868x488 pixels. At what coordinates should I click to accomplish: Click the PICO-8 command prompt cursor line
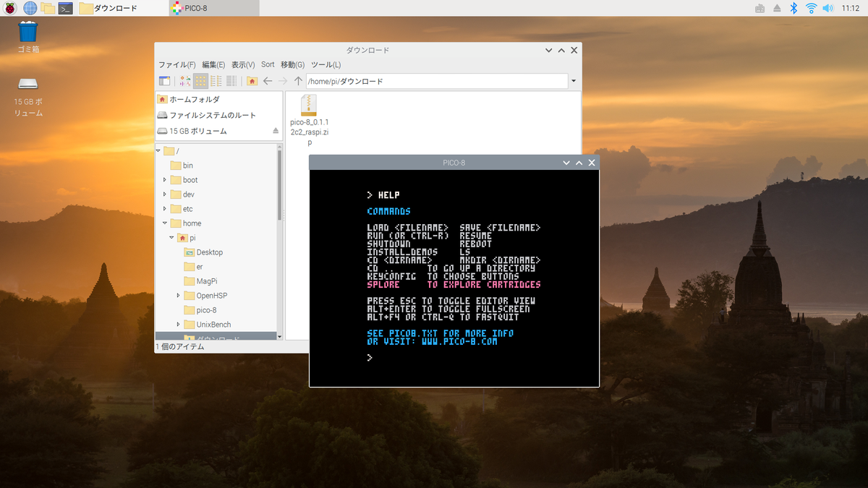click(x=370, y=357)
